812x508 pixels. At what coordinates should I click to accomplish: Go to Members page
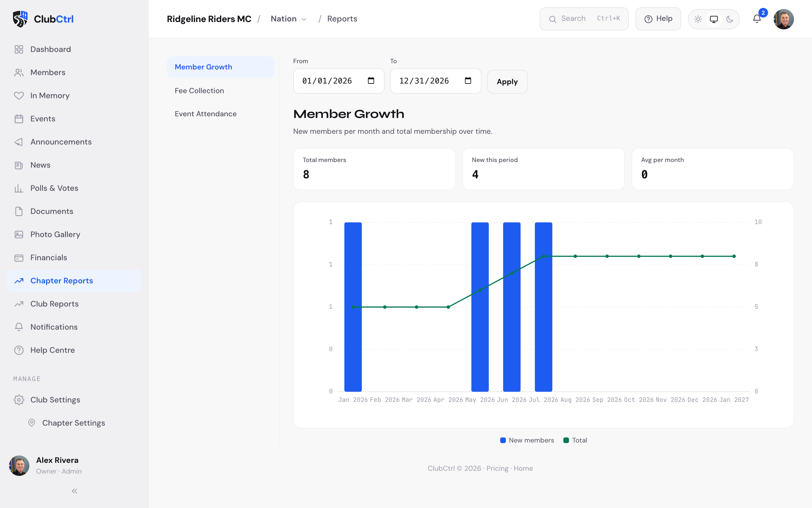point(74,73)
